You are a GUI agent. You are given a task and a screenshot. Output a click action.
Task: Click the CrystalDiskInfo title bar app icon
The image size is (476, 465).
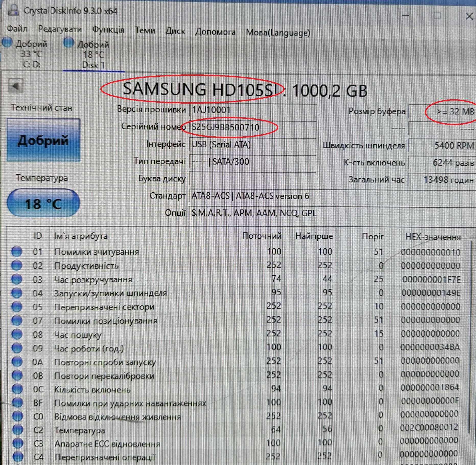click(x=14, y=10)
